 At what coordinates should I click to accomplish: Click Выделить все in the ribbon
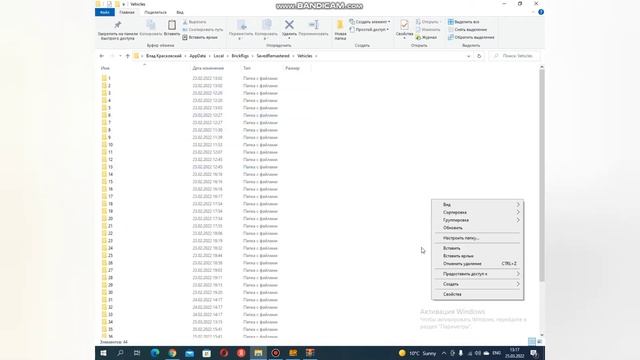point(463,22)
